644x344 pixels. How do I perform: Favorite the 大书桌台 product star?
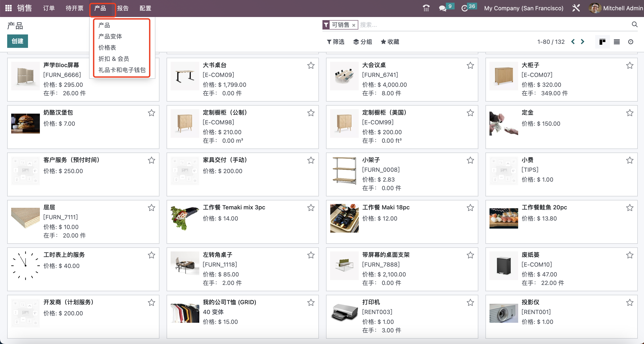point(311,65)
